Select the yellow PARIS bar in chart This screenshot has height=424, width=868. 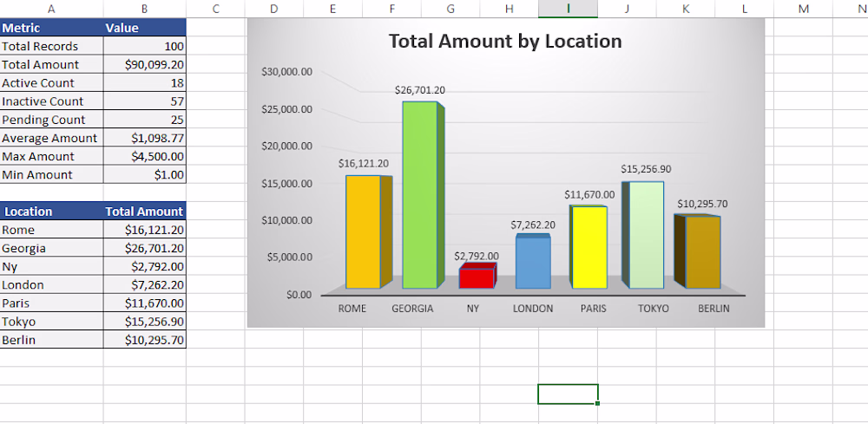(x=589, y=247)
